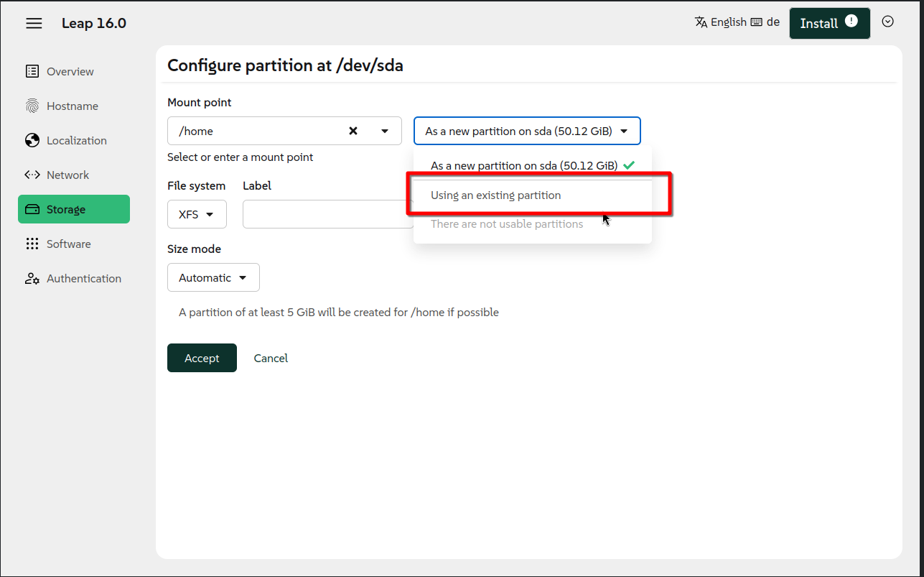Open the XFS file system dropdown
The height and width of the screenshot is (577, 924).
pyautogui.click(x=197, y=214)
